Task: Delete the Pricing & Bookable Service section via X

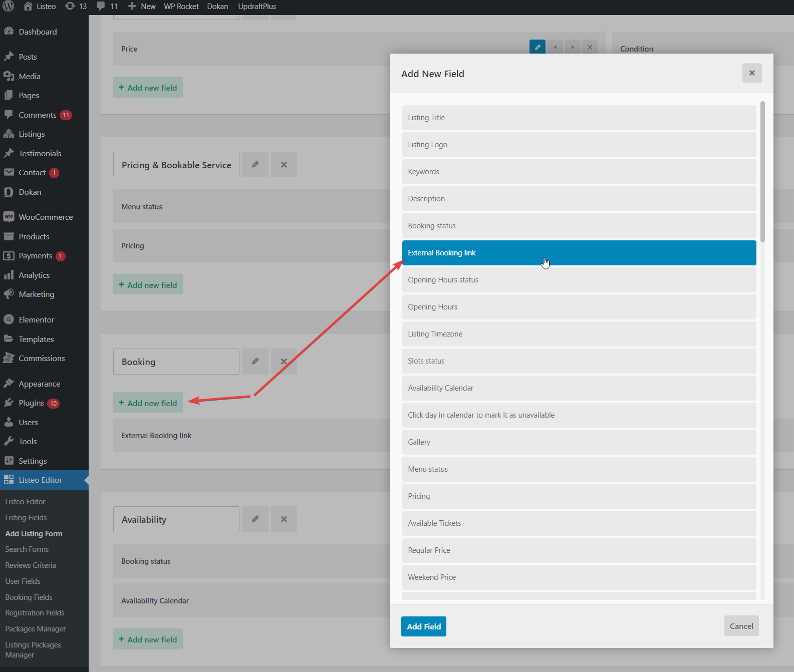Action: point(284,165)
